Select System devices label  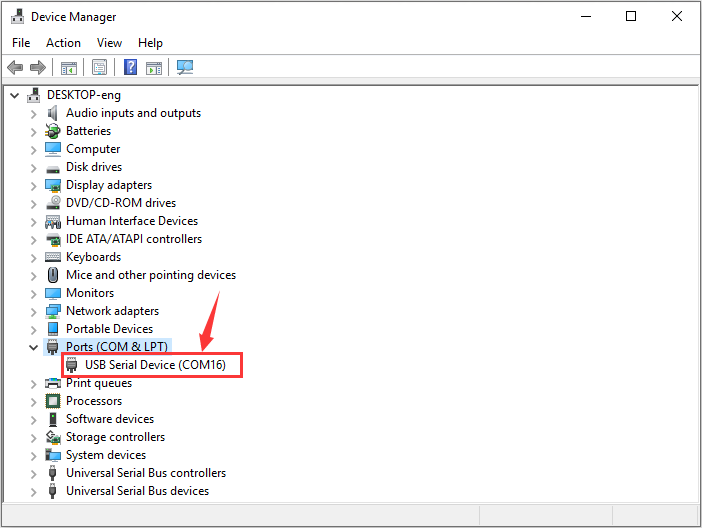[x=106, y=455]
